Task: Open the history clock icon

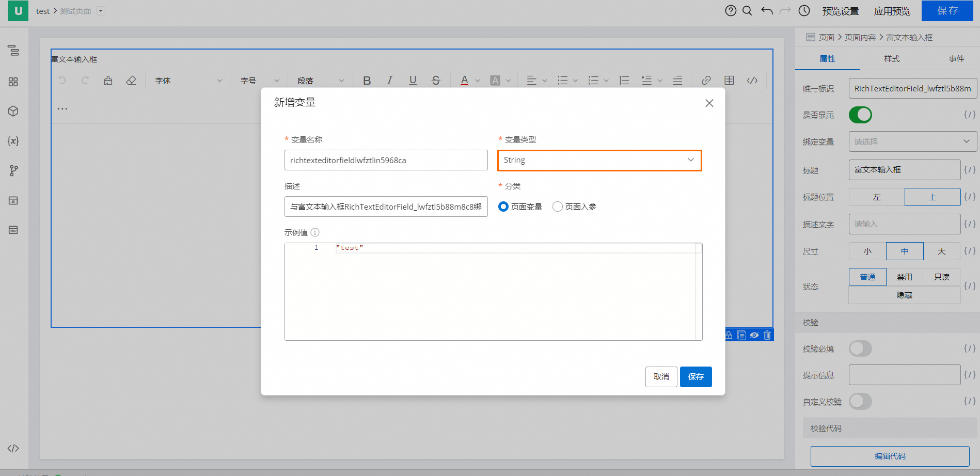Action: (x=804, y=11)
